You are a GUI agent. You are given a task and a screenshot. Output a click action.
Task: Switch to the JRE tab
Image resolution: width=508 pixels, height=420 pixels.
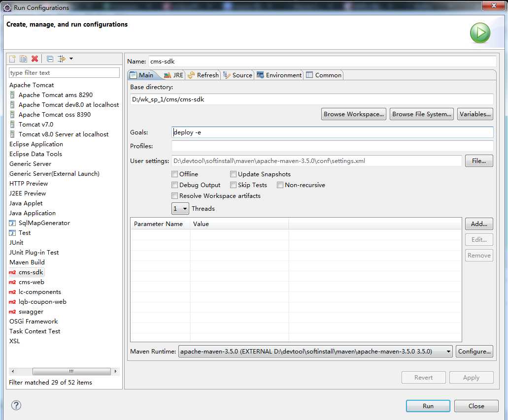point(173,75)
